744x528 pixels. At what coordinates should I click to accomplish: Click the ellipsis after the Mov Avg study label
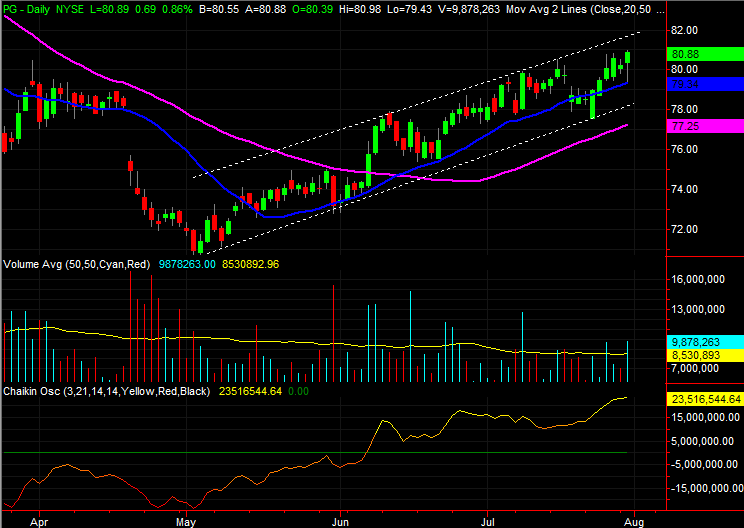660,10
